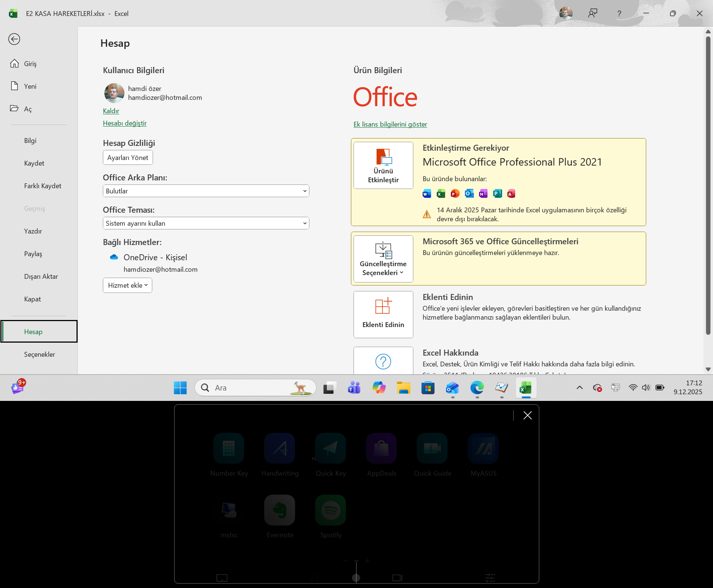Open the Hizmet ekle dropdown

[x=127, y=285]
